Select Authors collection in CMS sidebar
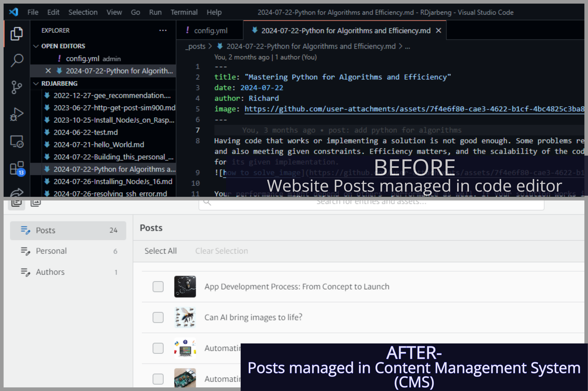588x391 pixels. click(68, 272)
